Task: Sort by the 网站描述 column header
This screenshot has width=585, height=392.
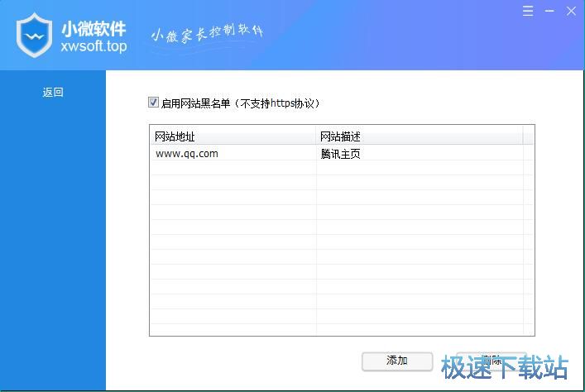Action: (420, 136)
